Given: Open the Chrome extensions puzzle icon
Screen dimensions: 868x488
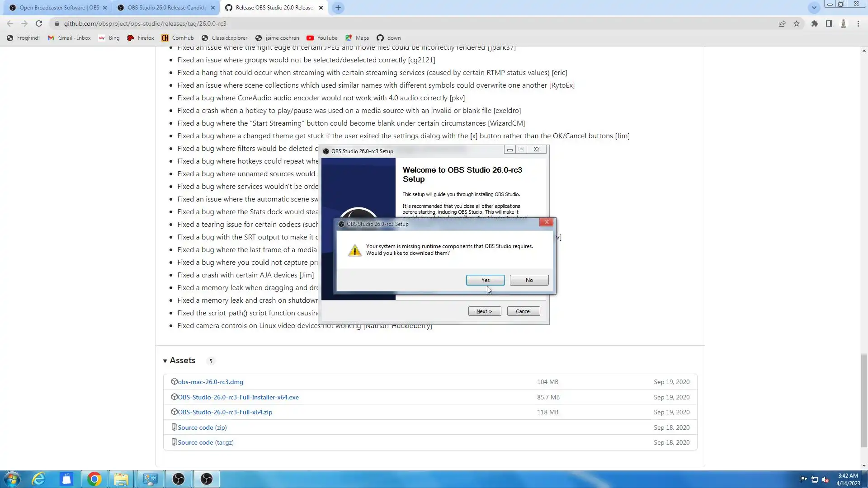Looking at the screenshot, I should [x=814, y=23].
